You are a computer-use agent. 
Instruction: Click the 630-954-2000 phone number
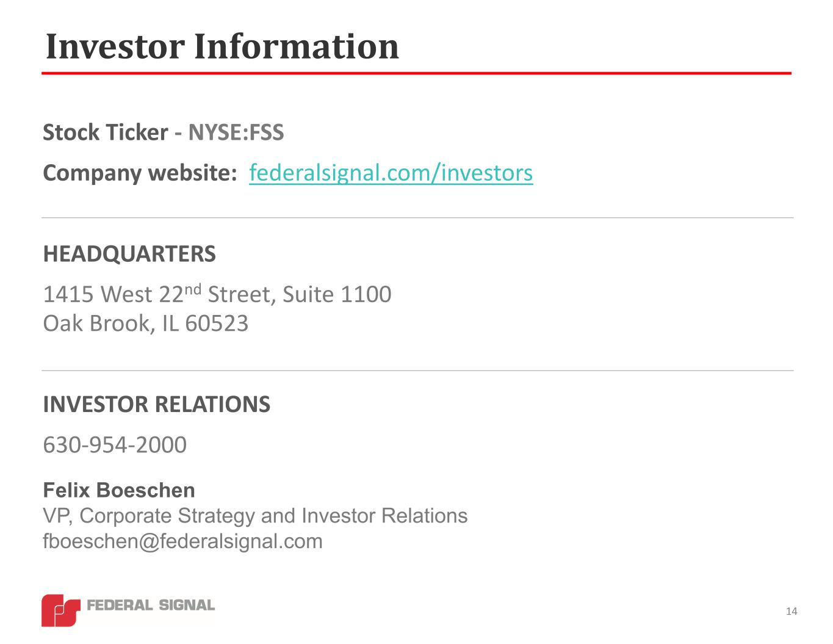(x=115, y=444)
